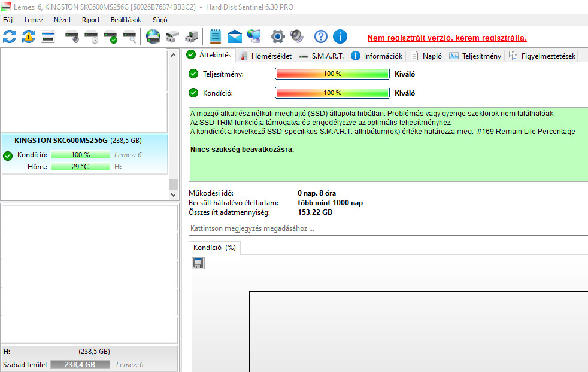
Task: Click the több mint 1000 nap value
Action: (331, 203)
